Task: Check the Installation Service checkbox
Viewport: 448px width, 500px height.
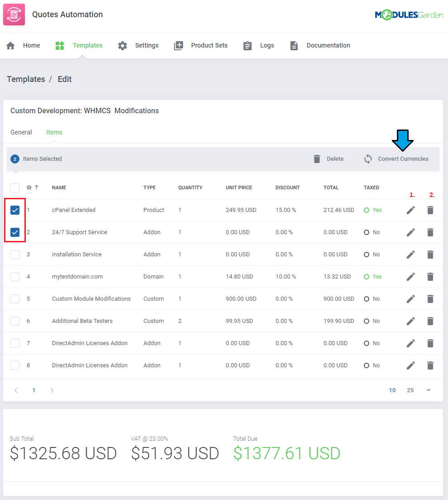Action: tap(15, 255)
